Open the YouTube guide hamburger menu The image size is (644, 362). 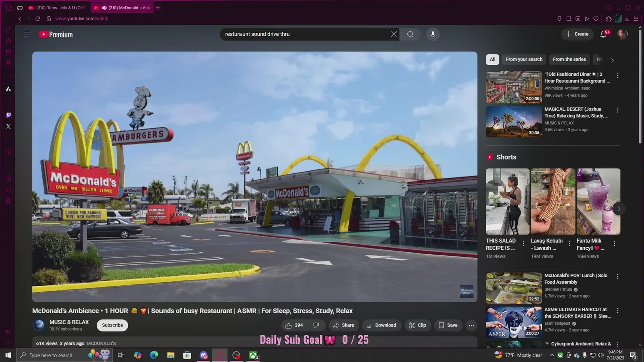coord(27,34)
